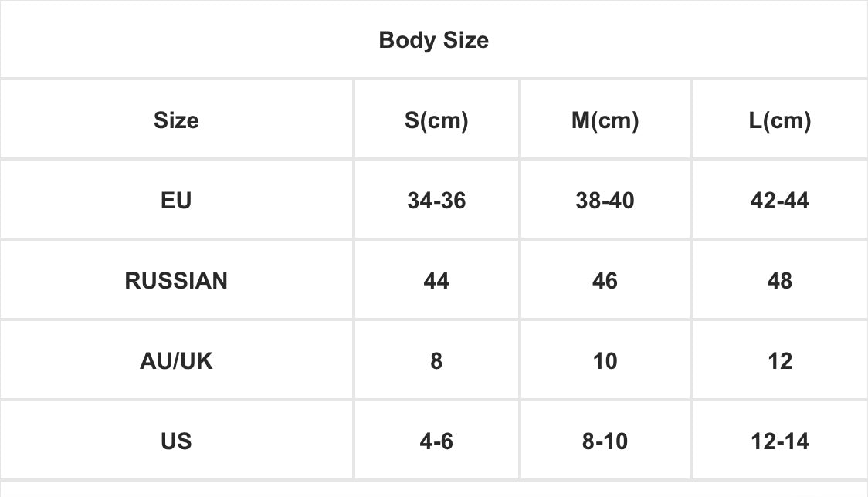
Task: Click the L(cm) column header
Action: (x=779, y=120)
